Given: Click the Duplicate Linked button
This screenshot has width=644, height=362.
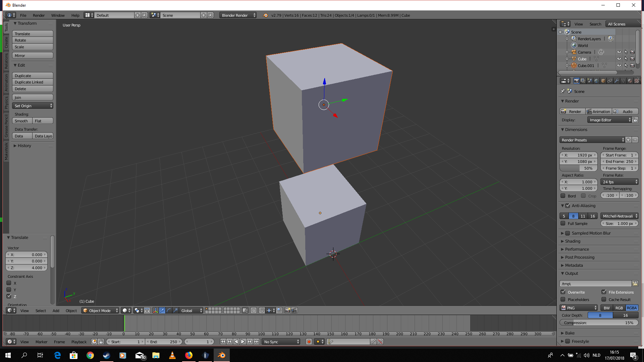Looking at the screenshot, I should click(x=33, y=82).
